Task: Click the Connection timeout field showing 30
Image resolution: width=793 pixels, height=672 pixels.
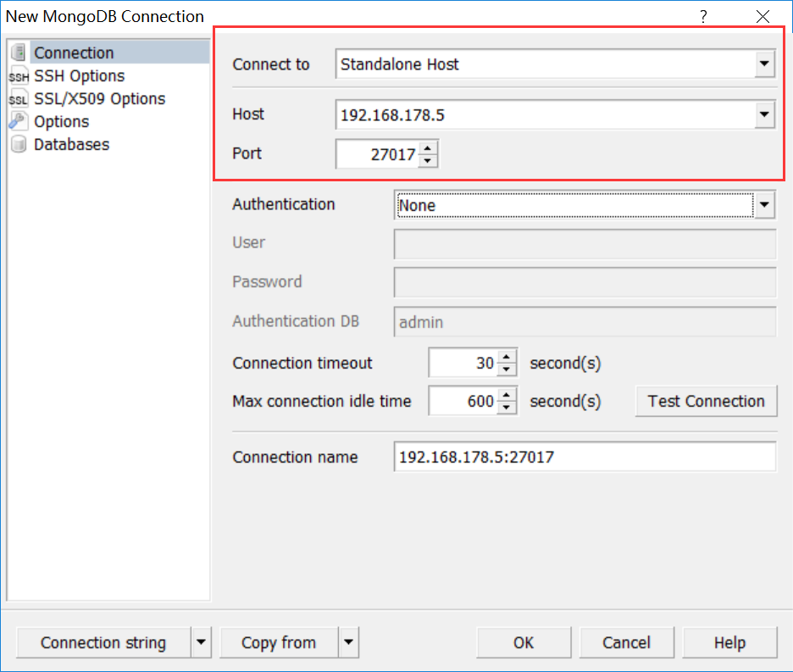Action: (463, 363)
